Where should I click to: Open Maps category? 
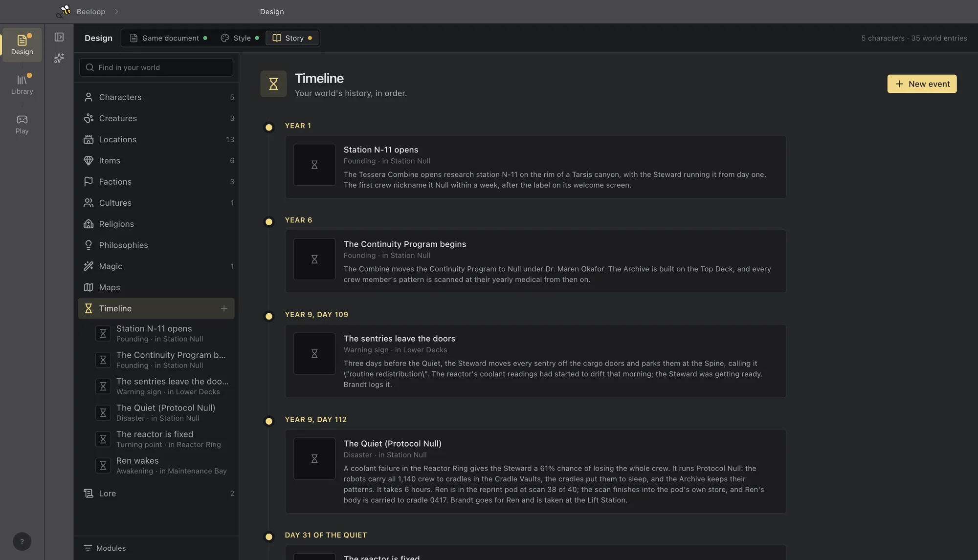click(156, 287)
